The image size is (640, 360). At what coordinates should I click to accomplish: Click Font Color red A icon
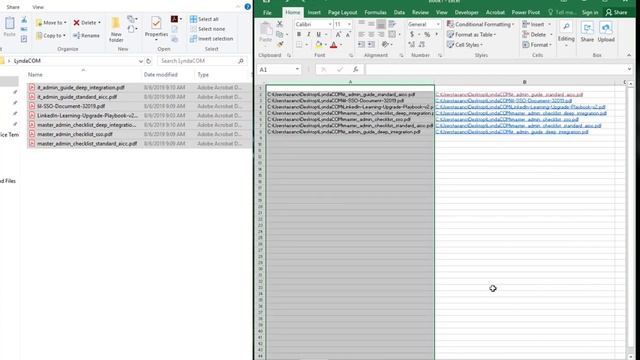pyautogui.click(x=333, y=44)
